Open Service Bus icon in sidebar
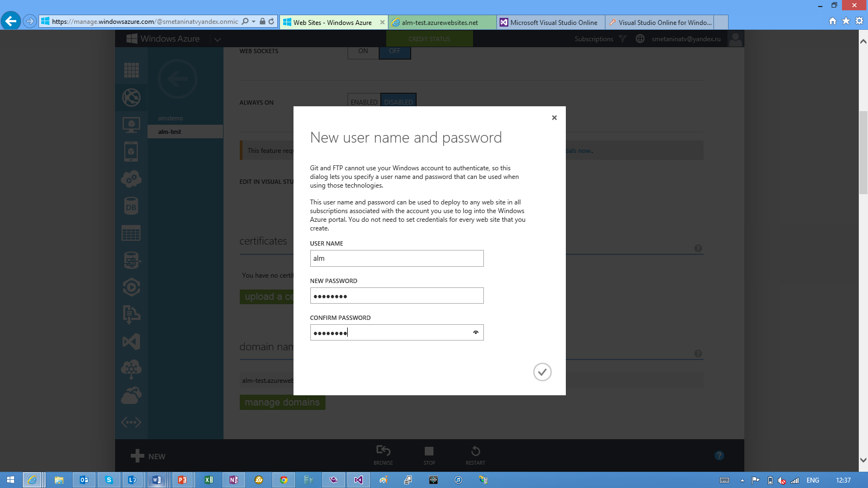Screen dimensions: 868x488 click(x=131, y=314)
